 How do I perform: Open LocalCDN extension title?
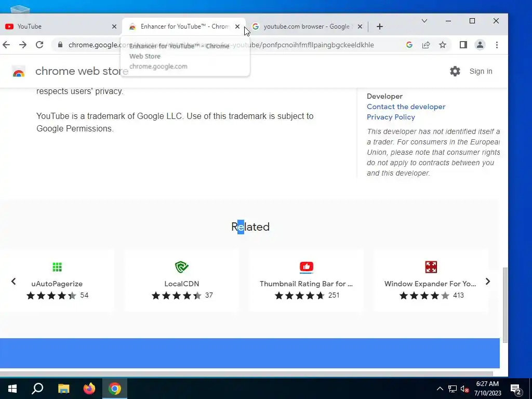[x=182, y=284]
